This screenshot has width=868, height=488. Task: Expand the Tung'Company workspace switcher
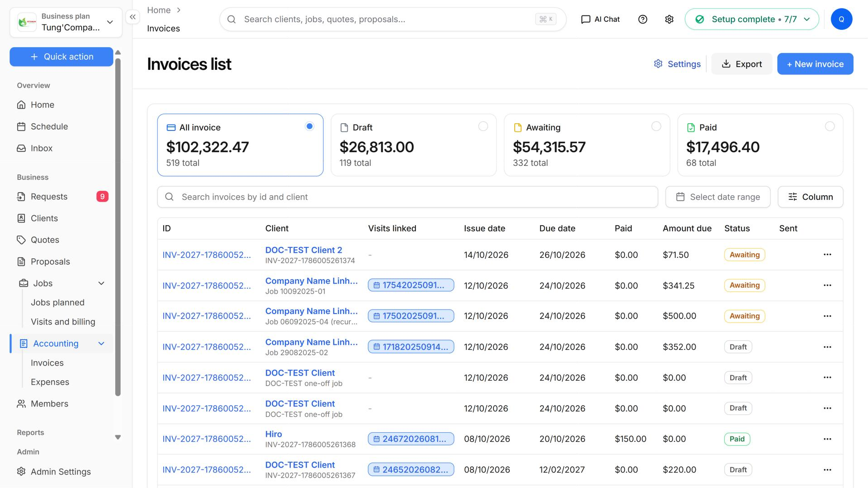tap(66, 22)
